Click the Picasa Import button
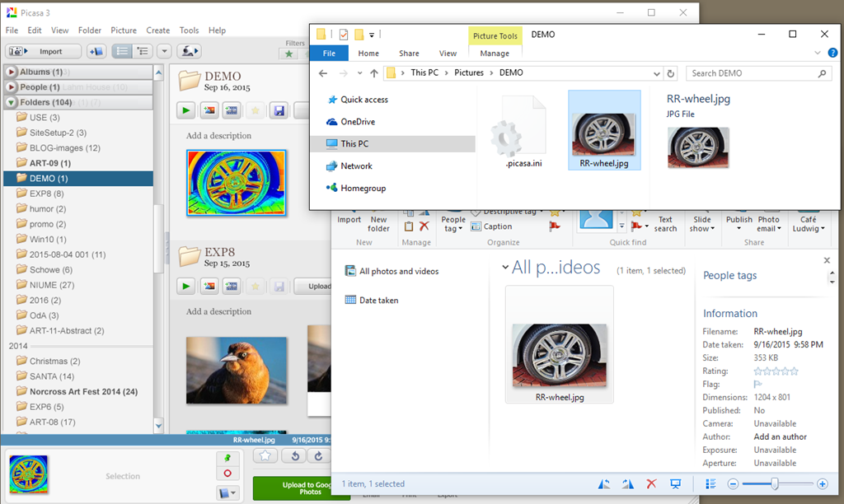 tap(44, 51)
